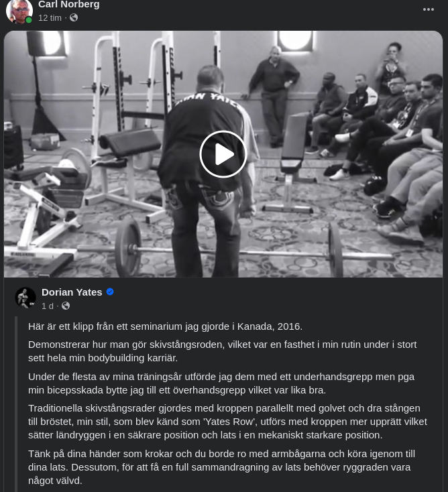Open the '12 tim' post timestamp

coord(50,18)
